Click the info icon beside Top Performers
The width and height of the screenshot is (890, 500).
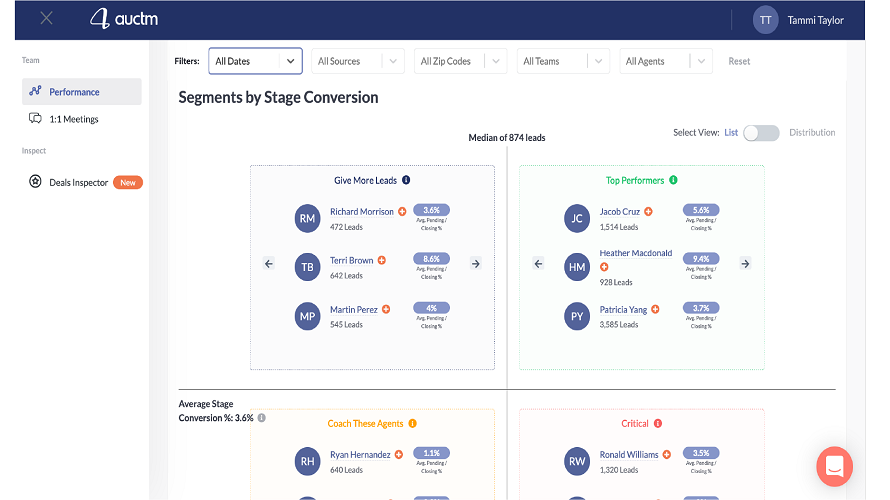pos(673,181)
